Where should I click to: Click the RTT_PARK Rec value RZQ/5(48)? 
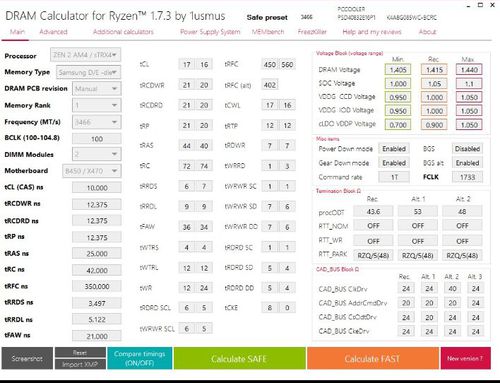pos(373,255)
